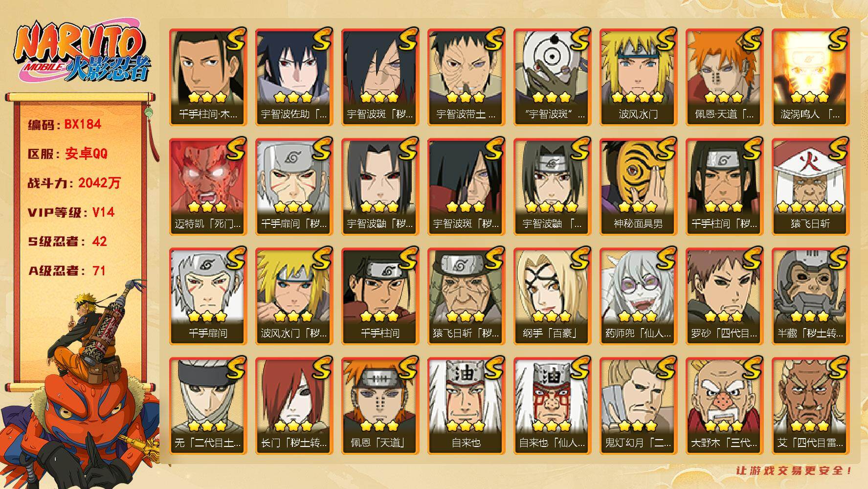
Task: Open the 神秘面具男 masked ninja card
Action: tap(638, 186)
